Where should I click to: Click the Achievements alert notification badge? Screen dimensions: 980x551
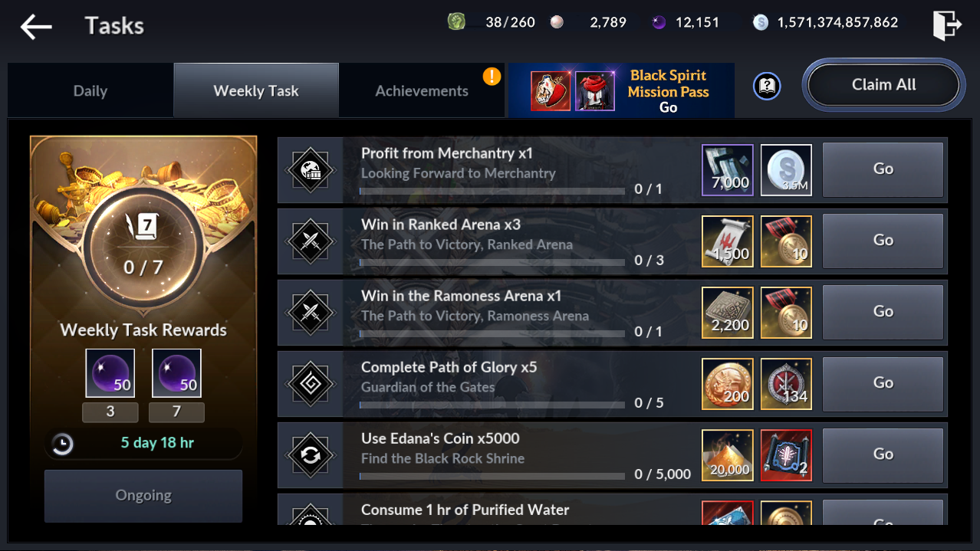(x=492, y=76)
